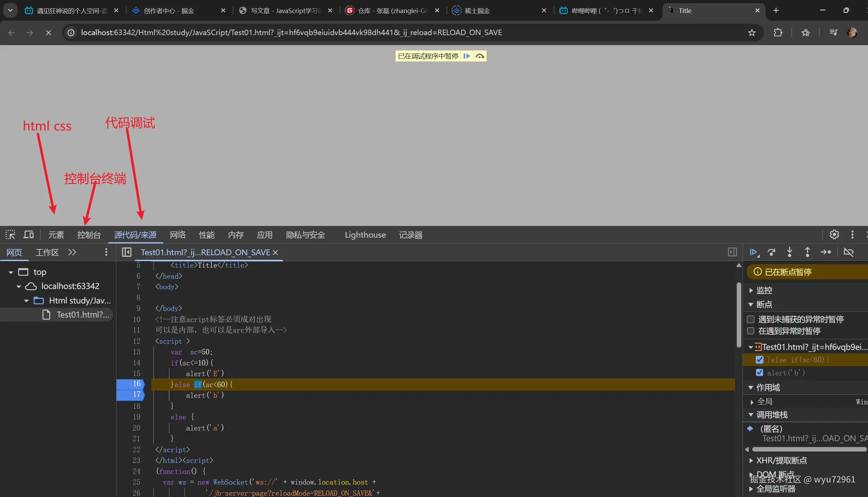Uncheck the alert('b') breakpoint

(759, 373)
